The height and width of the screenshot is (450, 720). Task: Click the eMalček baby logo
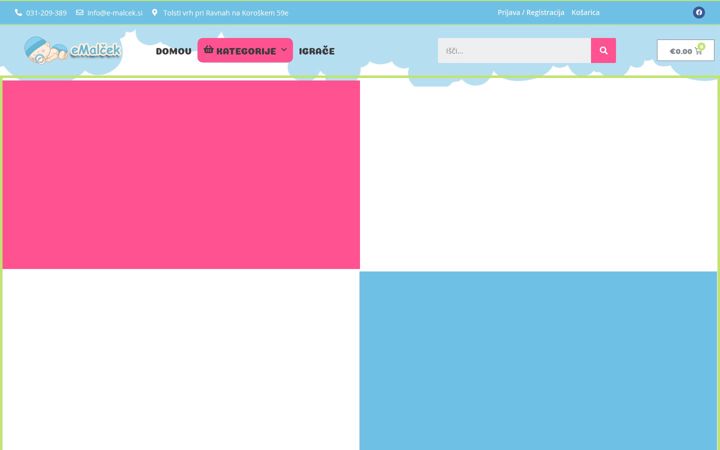click(73, 50)
